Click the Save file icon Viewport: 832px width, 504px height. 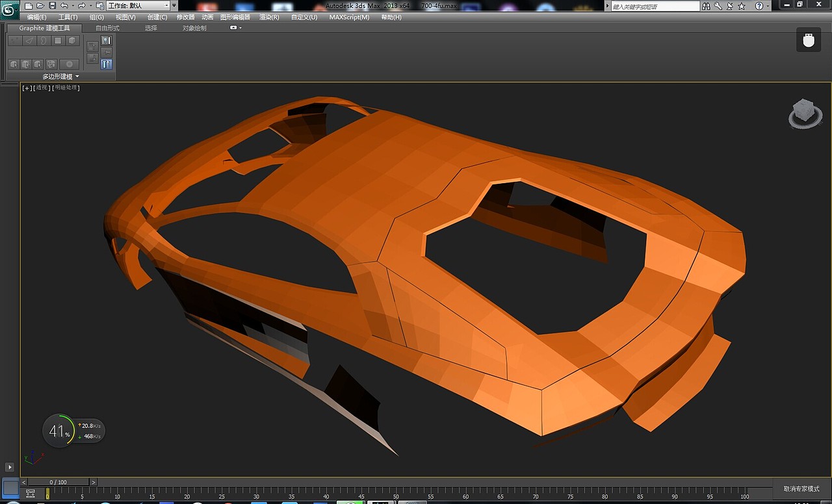point(52,5)
